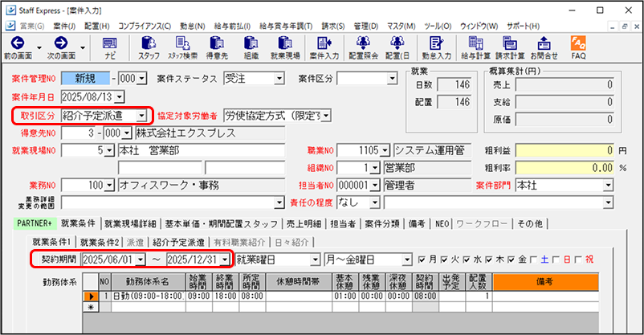The image size is (644, 335).
Task: Go forward with 次の画面 arrow icon
Action: click(x=61, y=43)
